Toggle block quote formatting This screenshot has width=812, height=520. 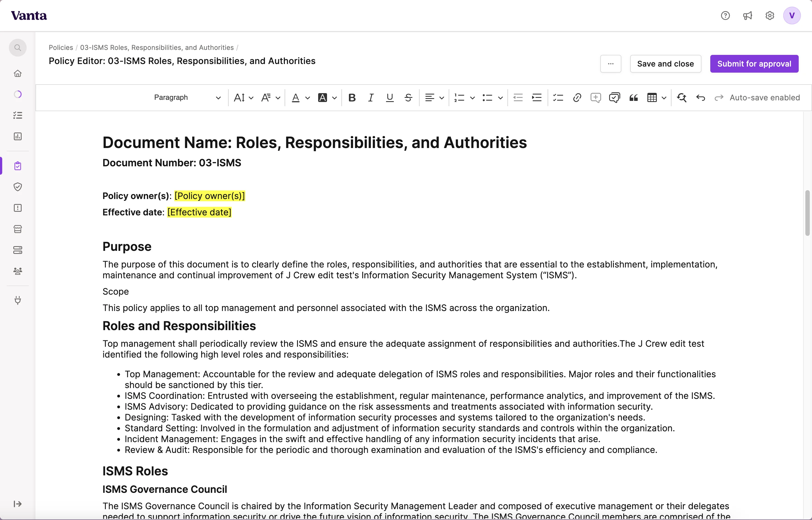point(634,98)
